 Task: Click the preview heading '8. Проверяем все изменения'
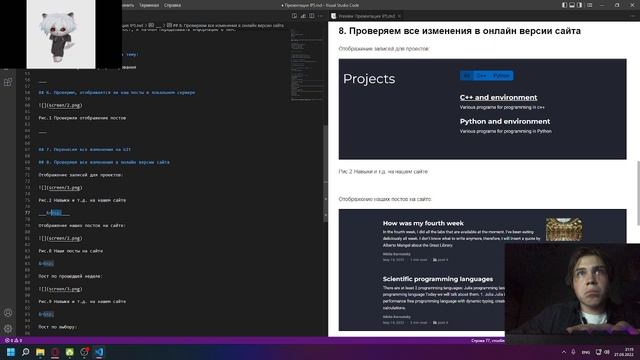[459, 31]
